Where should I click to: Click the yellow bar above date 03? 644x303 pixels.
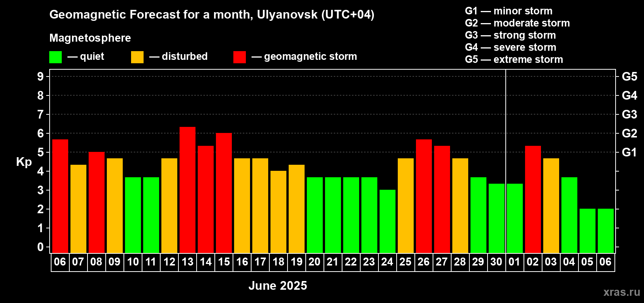click(x=551, y=206)
